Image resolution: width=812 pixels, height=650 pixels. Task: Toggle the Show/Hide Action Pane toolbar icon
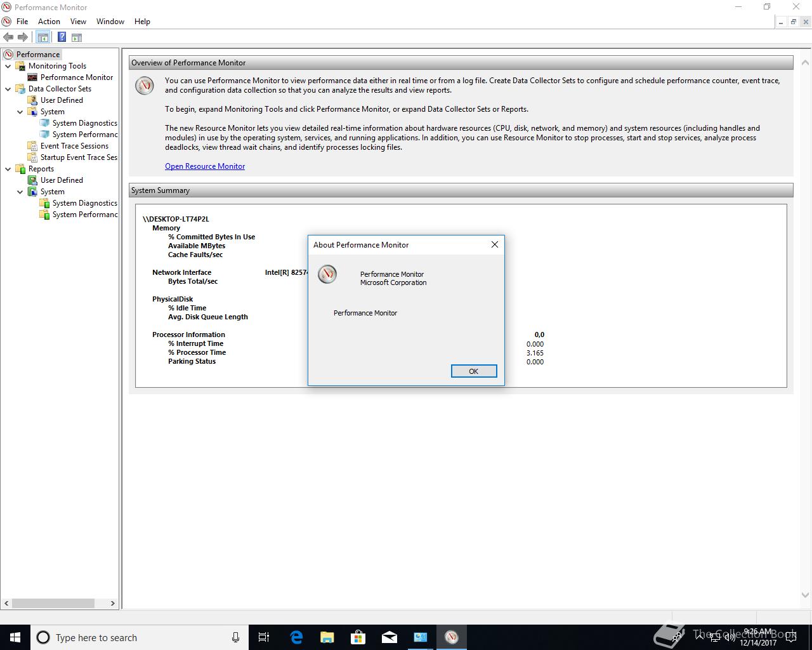click(x=76, y=37)
